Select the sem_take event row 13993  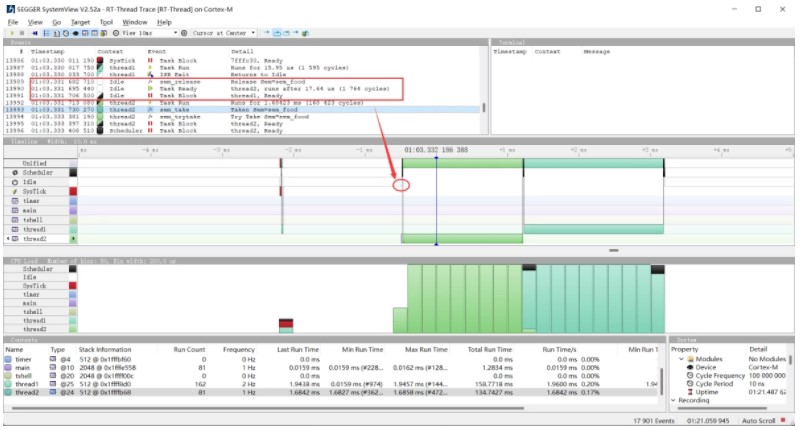point(242,110)
